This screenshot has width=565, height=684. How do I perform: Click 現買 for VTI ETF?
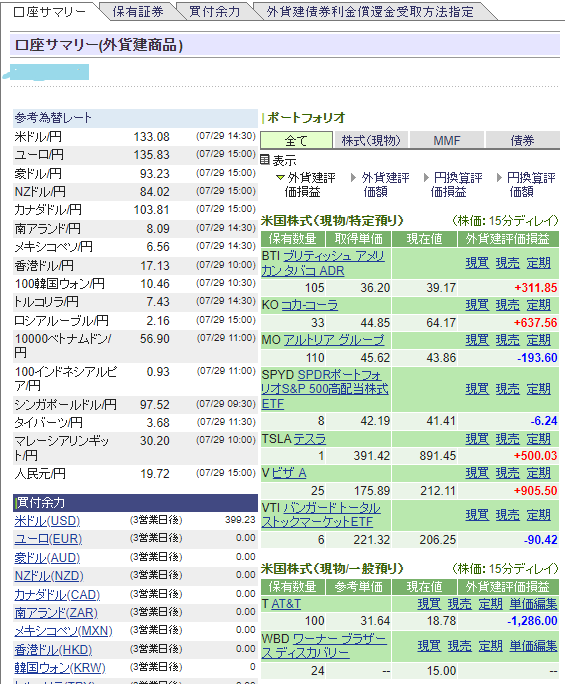tap(477, 515)
